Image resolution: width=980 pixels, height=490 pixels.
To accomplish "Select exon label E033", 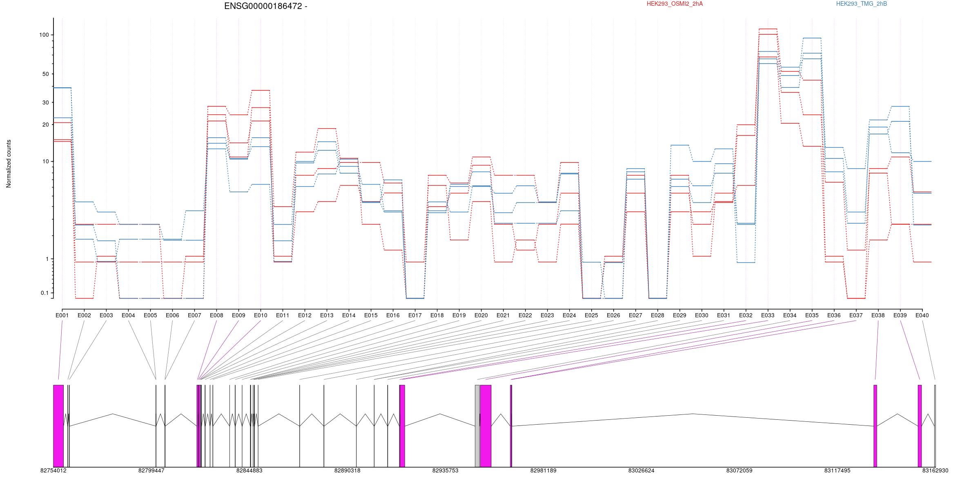I will pos(768,315).
